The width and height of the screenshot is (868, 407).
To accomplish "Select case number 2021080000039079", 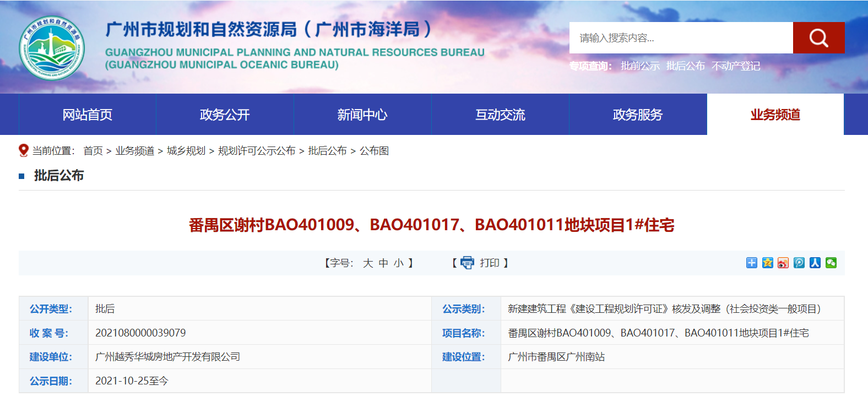I will pyautogui.click(x=140, y=333).
